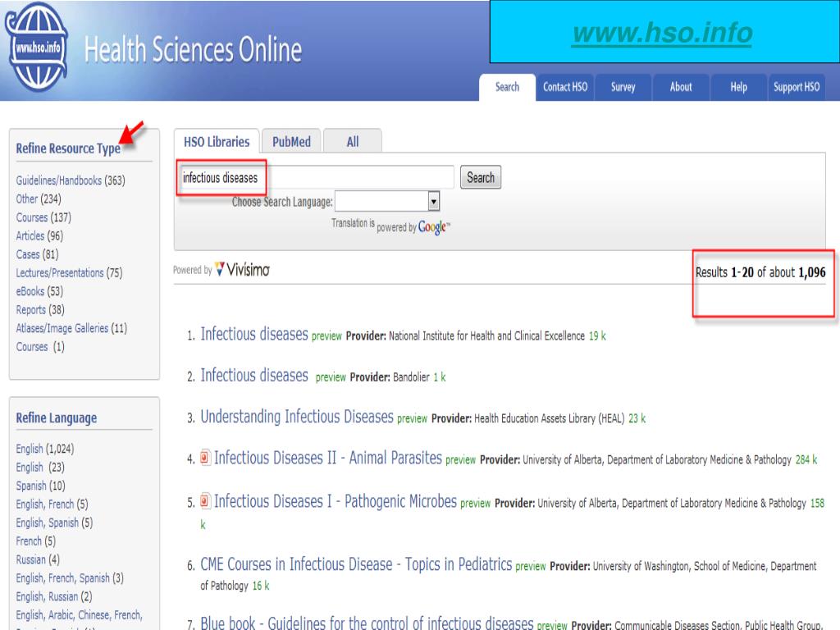Switch to the All tab
Image resolution: width=840 pixels, height=630 pixels.
(353, 142)
